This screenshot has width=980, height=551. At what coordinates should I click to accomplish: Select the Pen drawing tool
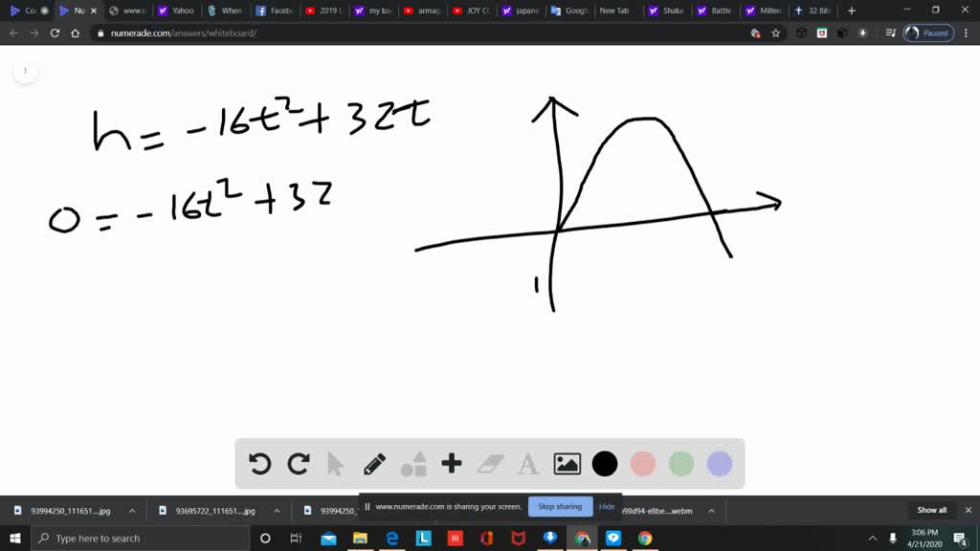(x=374, y=463)
